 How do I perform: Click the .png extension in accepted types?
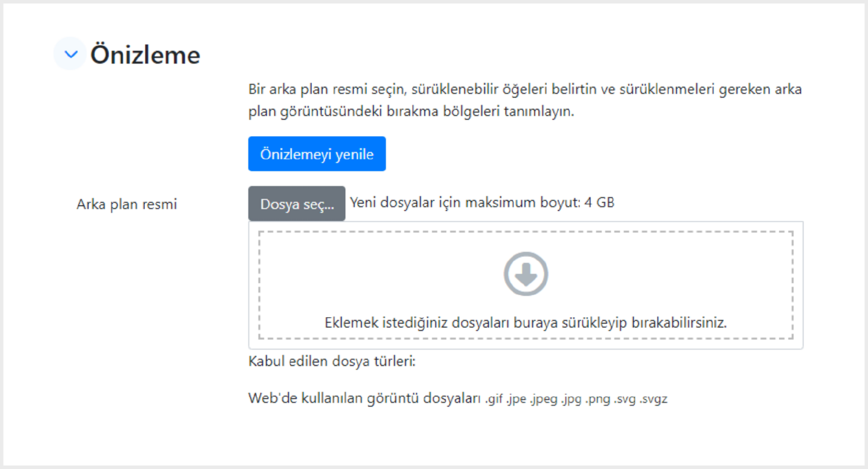tap(598, 399)
